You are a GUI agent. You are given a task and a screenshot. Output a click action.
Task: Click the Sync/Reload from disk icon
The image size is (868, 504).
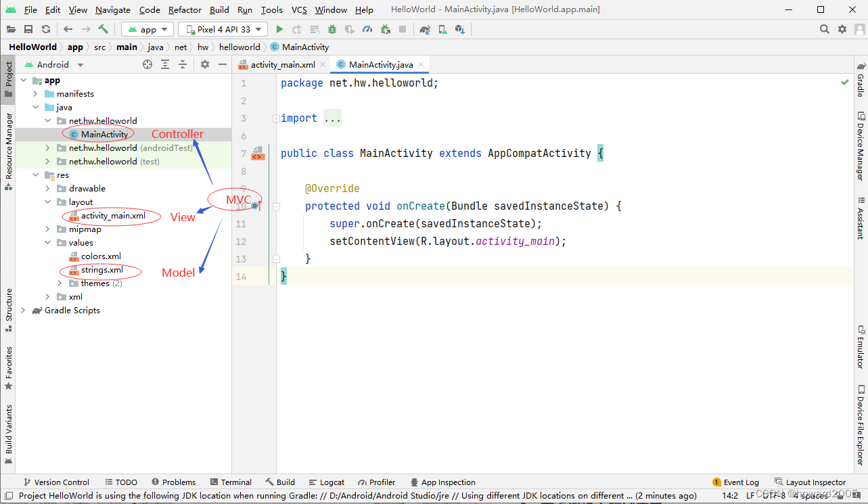46,29
